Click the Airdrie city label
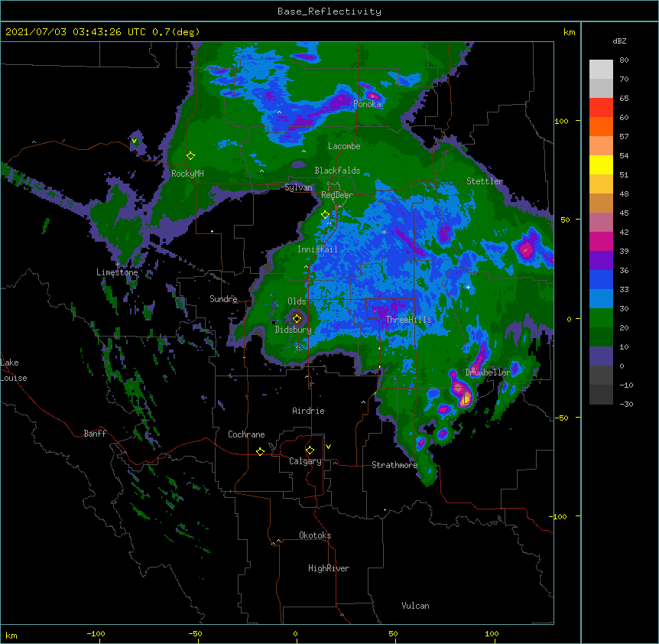Viewport: 659px width, 644px height. pyautogui.click(x=308, y=411)
